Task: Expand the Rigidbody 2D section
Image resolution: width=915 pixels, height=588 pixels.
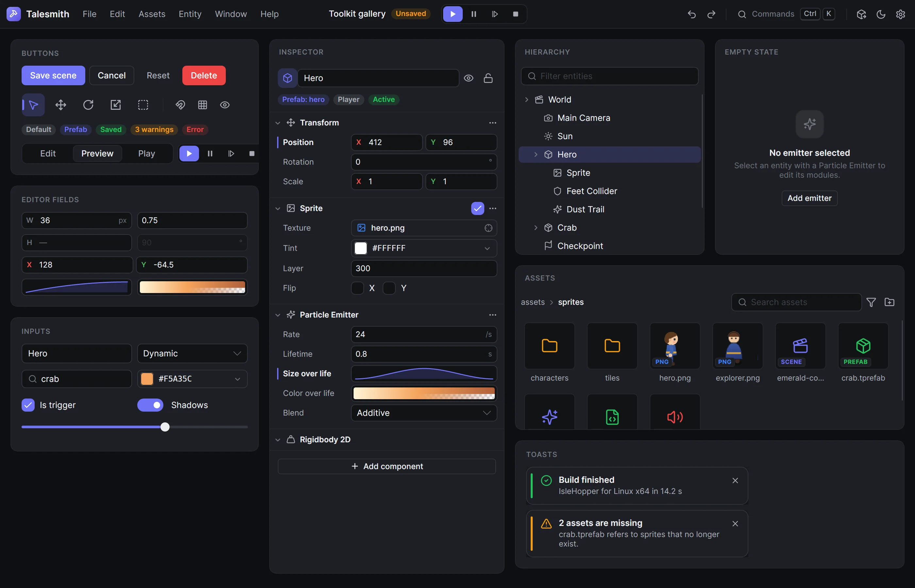Action: coord(278,440)
